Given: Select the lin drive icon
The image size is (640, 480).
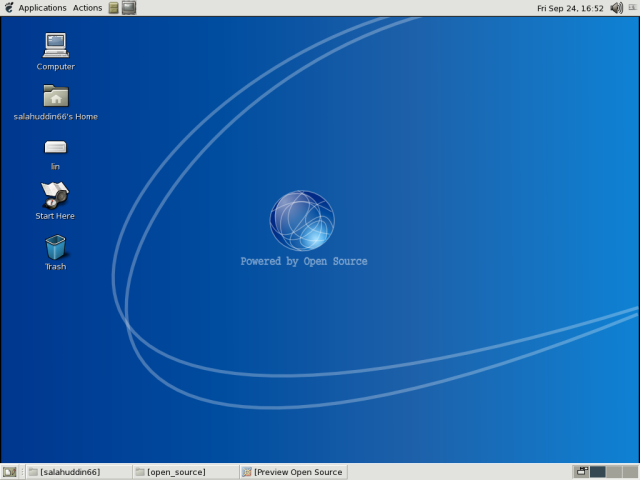Looking at the screenshot, I should [x=55, y=147].
